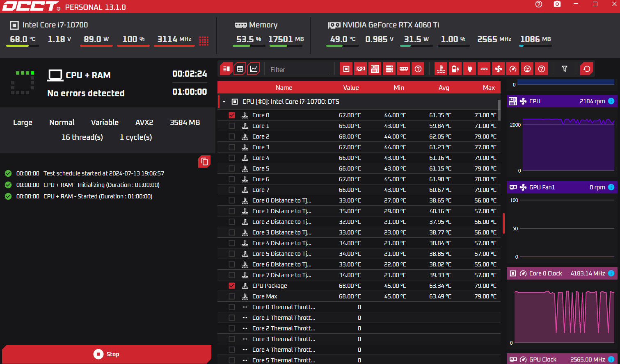Select the Core 5 row name
Viewport: 620px width, 364px height.
[x=261, y=168]
